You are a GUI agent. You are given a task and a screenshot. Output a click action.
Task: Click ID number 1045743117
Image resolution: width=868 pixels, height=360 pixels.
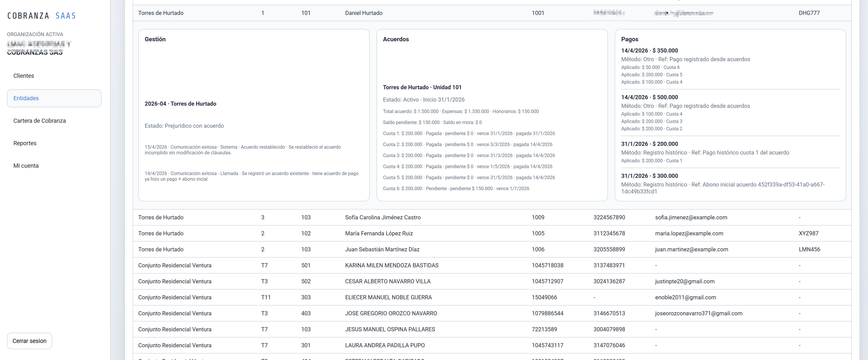click(547, 345)
